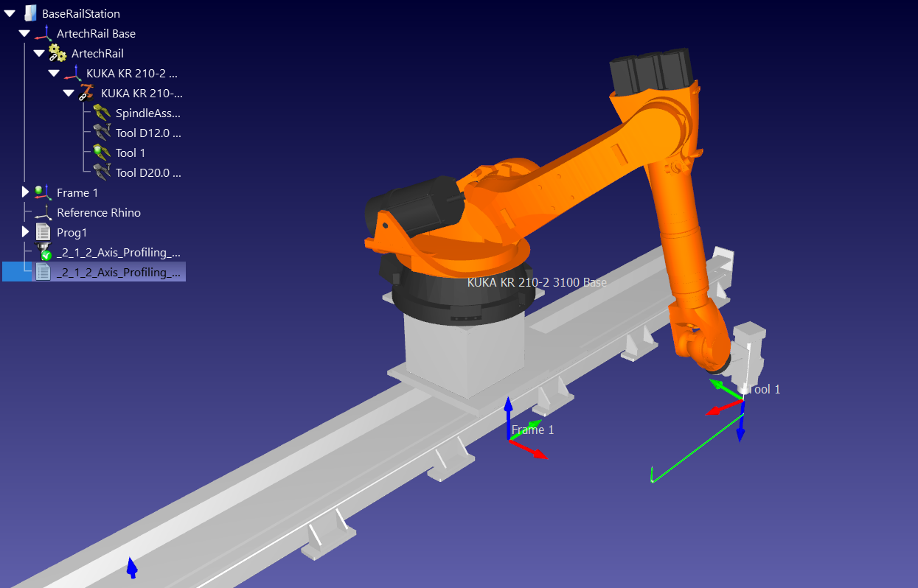Click the KUKA KR 210-2 3100 Base label
The height and width of the screenshot is (588, 918).
[537, 281]
